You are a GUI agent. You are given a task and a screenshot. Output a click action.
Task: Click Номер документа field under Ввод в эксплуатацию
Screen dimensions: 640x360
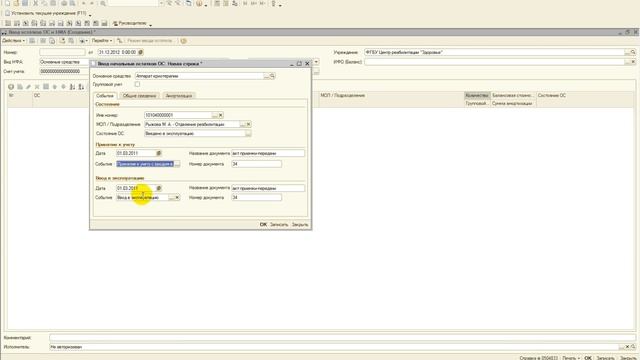coord(256,198)
